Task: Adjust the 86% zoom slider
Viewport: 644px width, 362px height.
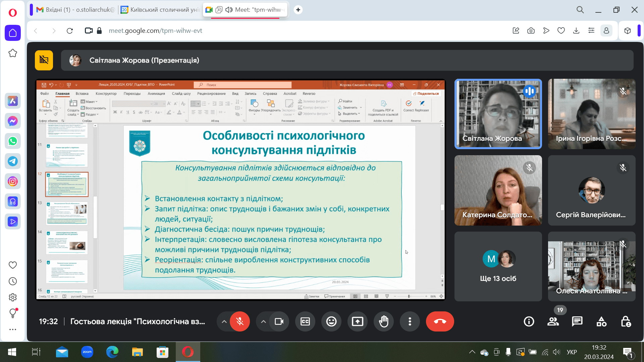Action: (x=409, y=296)
